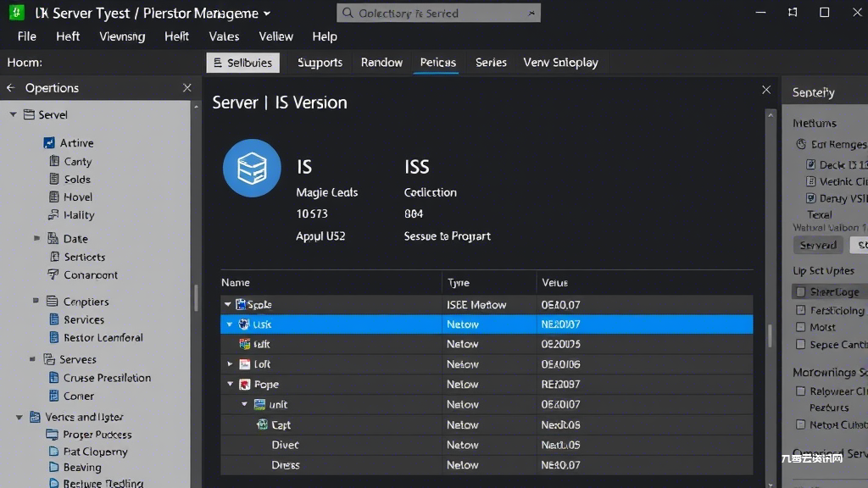Click the Restor Lcanferal icon
This screenshot has width=868, height=488.
(x=54, y=337)
